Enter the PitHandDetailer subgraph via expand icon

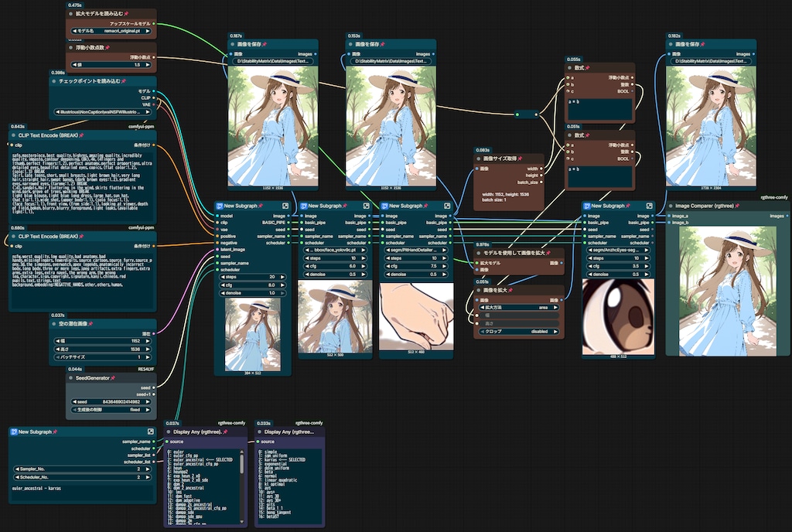pos(447,206)
